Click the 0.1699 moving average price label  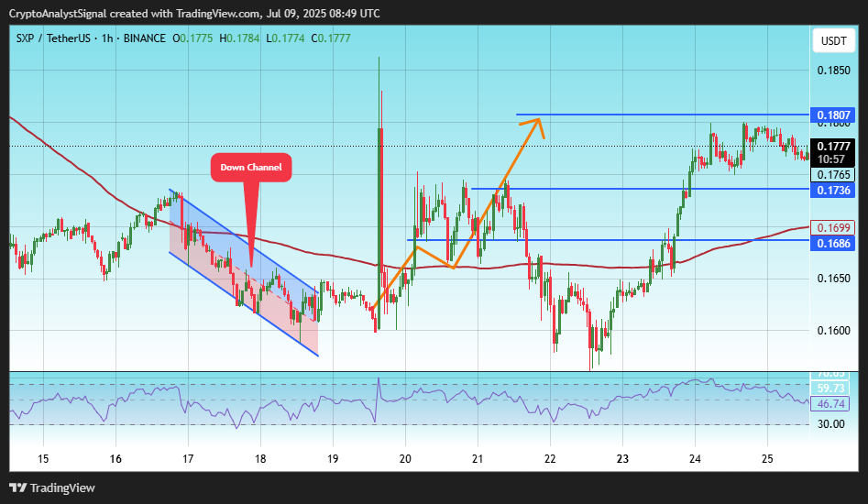(x=832, y=228)
